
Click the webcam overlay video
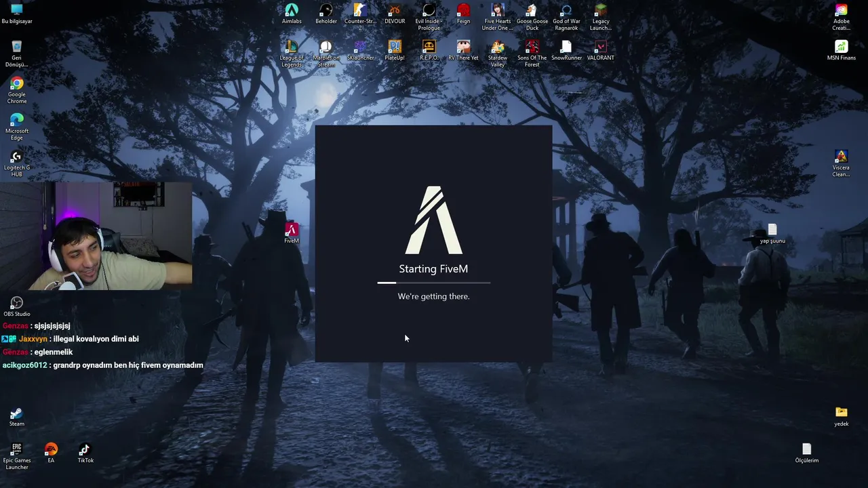click(96, 236)
